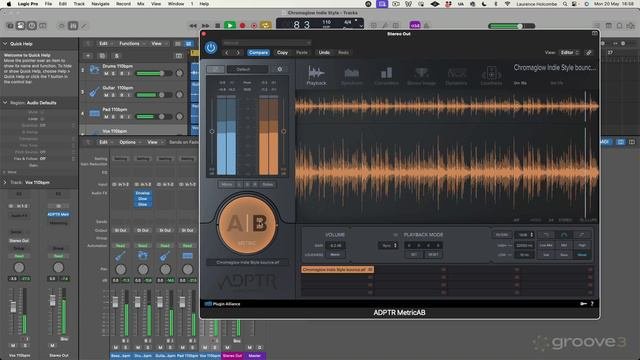Click the Mono button below meters

click(x=227, y=184)
